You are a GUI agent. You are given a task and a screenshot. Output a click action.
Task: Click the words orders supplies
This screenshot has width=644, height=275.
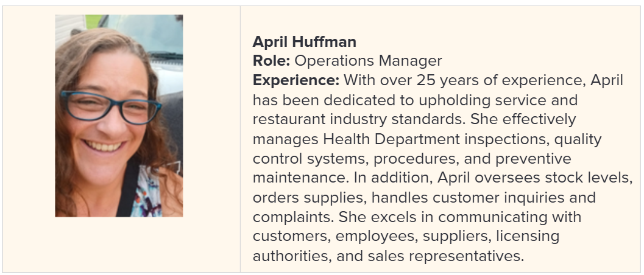coord(310,198)
